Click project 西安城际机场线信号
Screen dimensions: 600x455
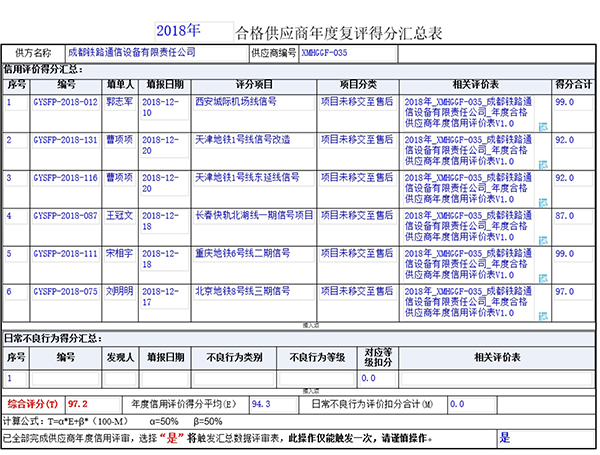[x=236, y=102]
